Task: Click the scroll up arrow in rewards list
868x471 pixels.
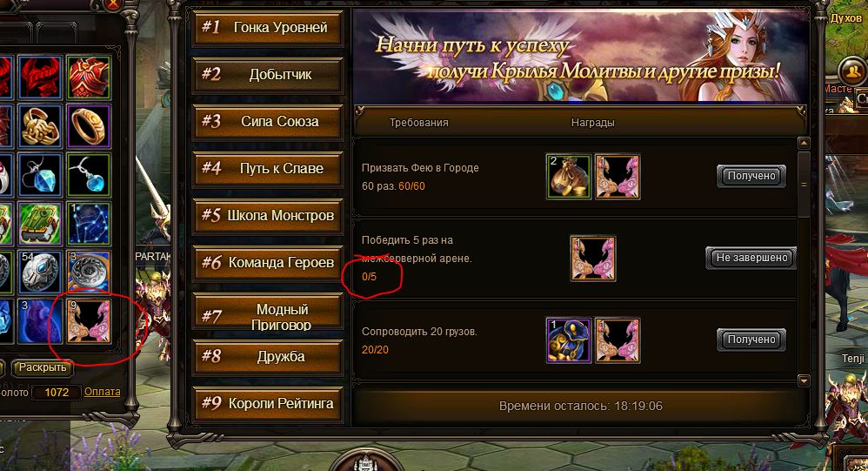Action: [804, 143]
